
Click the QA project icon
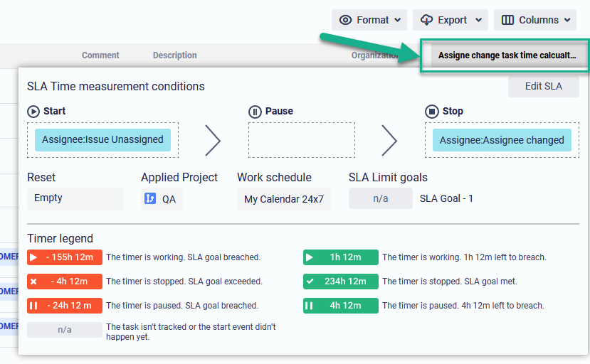pyautogui.click(x=150, y=199)
